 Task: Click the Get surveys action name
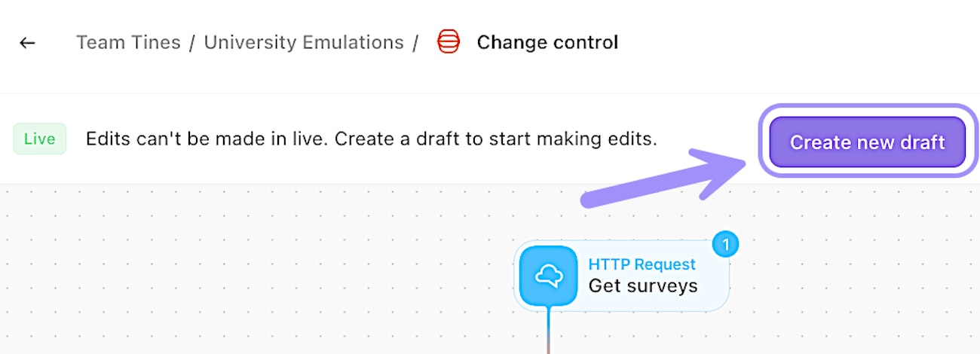(x=643, y=286)
